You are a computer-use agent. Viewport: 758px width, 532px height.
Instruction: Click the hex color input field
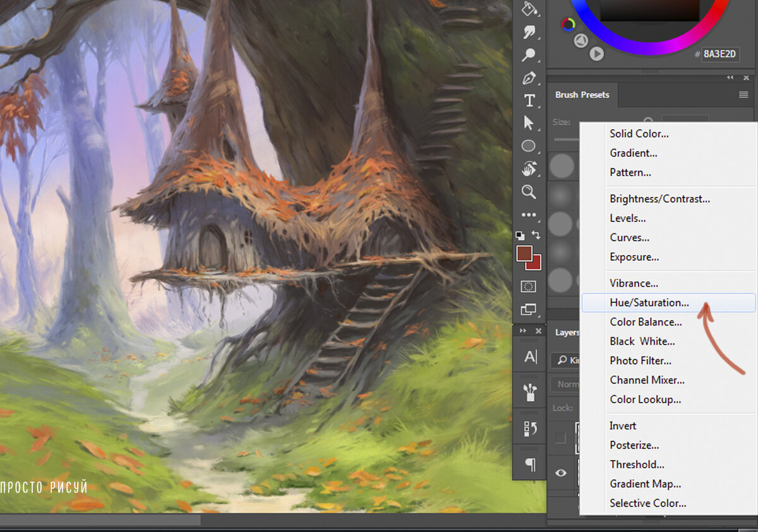click(721, 54)
